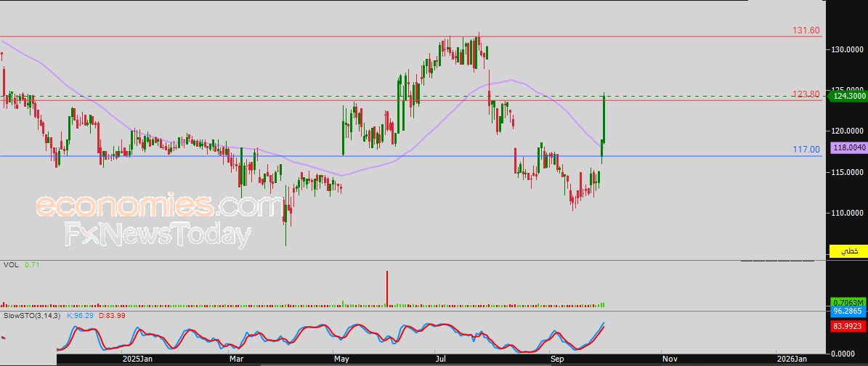
Task: Click the 130.0000 price axis label
Action: pyautogui.click(x=847, y=50)
